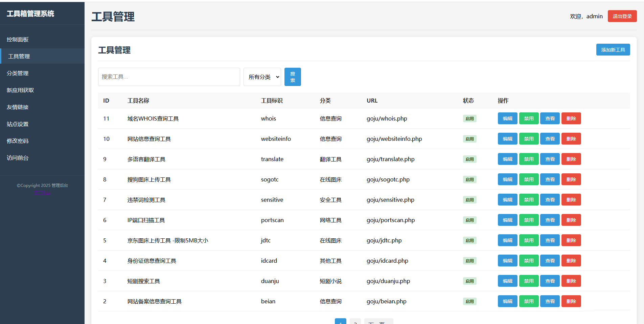Click inside the 搜索工具 search field

(169, 77)
